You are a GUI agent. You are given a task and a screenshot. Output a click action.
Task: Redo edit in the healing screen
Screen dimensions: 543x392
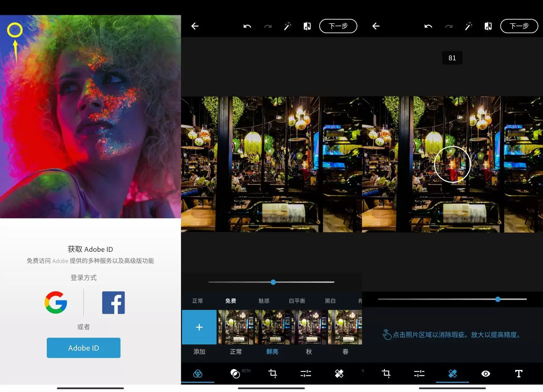click(x=449, y=26)
